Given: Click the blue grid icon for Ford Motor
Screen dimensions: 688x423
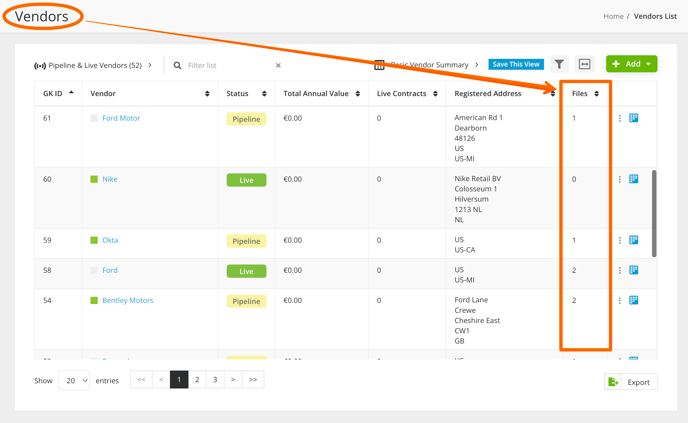Looking at the screenshot, I should click(x=634, y=118).
